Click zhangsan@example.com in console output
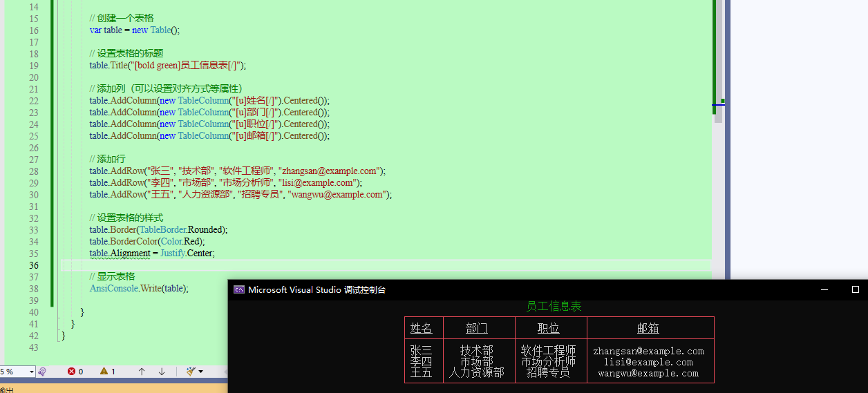The height and width of the screenshot is (393, 868). 648,351
